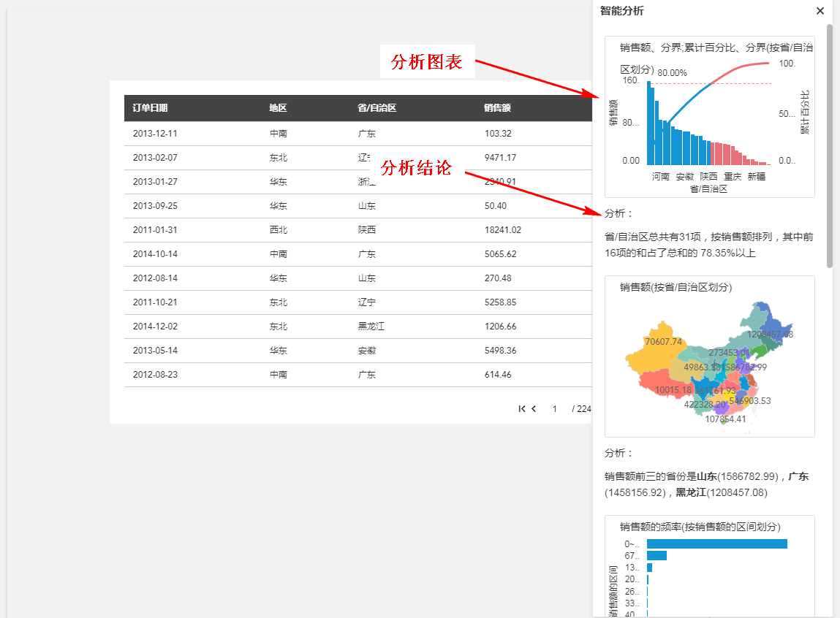Image resolution: width=840 pixels, height=618 pixels.
Task: Open the 销售额 province map chart
Action: tap(709, 356)
